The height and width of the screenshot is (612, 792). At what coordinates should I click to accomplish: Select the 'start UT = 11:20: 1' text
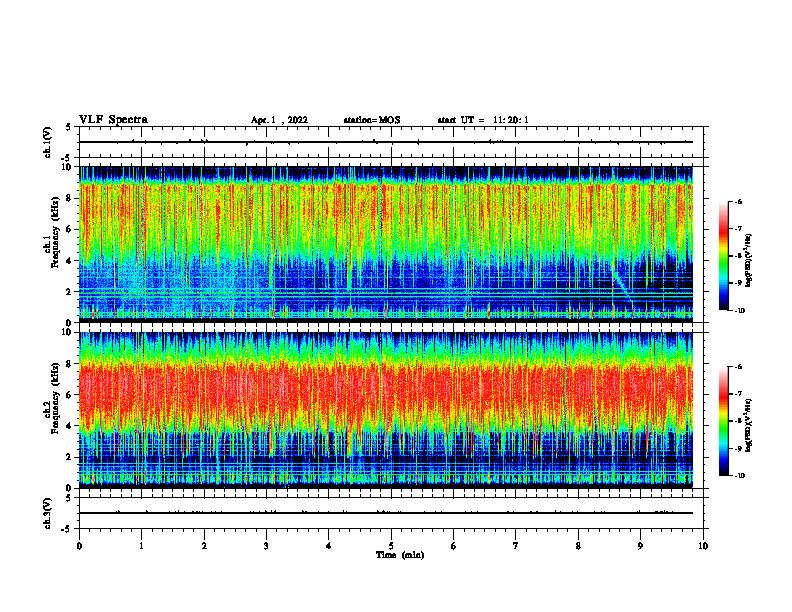click(x=483, y=120)
